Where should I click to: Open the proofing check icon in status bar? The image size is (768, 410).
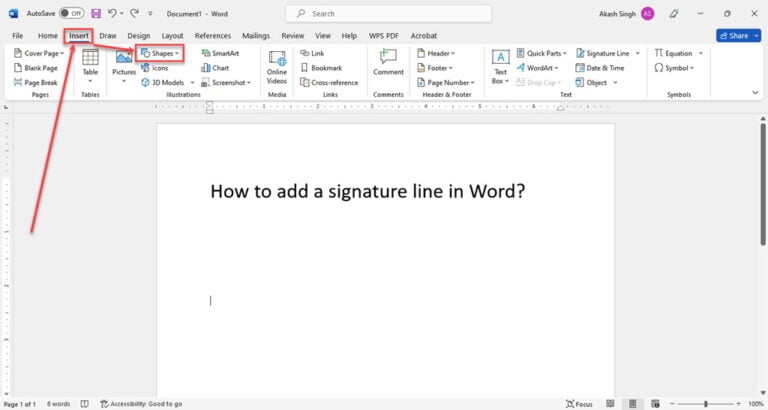click(x=84, y=404)
